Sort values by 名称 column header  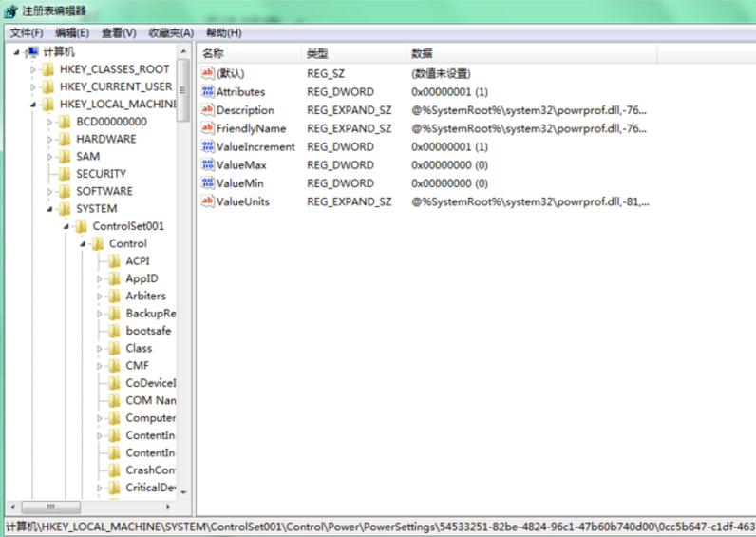(250, 53)
